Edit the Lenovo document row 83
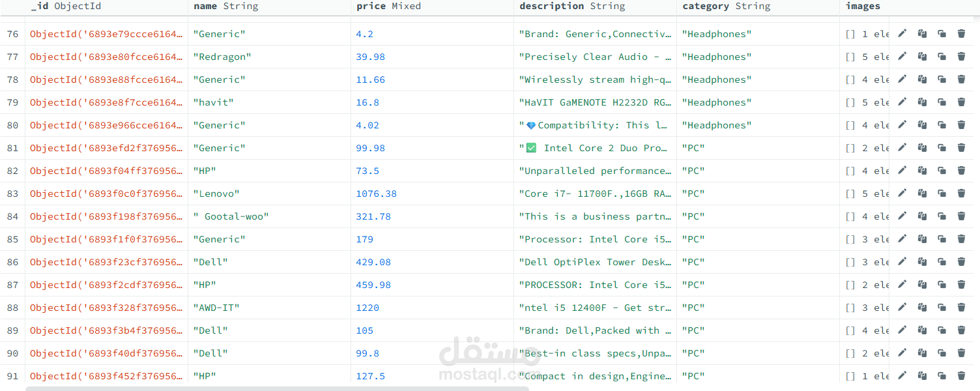The height and width of the screenshot is (391, 980). click(902, 194)
